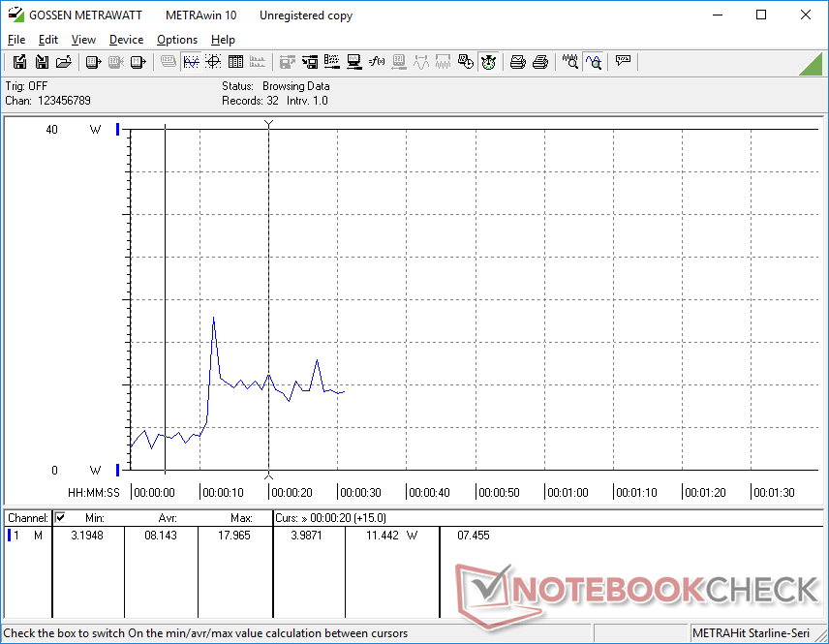Click the zoom-compressed waveform magnifier icon
Image resolution: width=829 pixels, height=644 pixels.
[569, 62]
